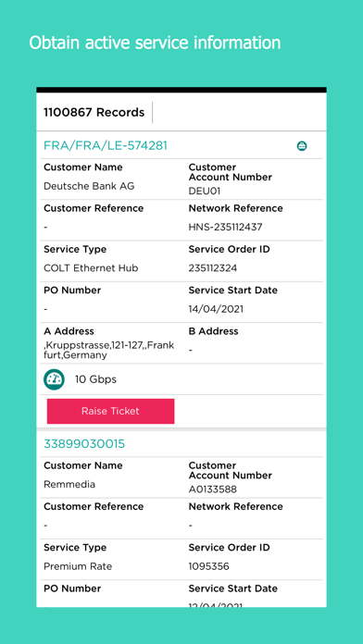Click the Raise Ticket button
This screenshot has width=363, height=644.
(110, 411)
